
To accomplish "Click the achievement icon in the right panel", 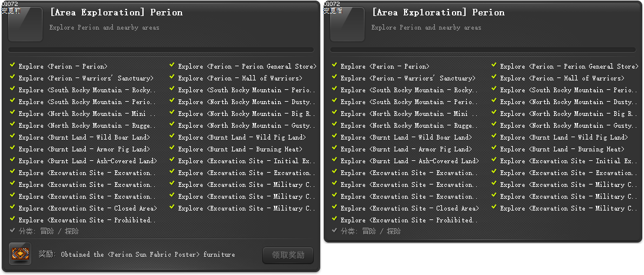I will (x=347, y=24).
